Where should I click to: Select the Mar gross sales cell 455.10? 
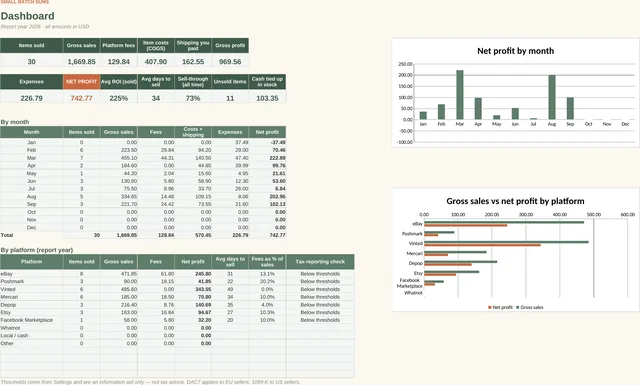119,158
